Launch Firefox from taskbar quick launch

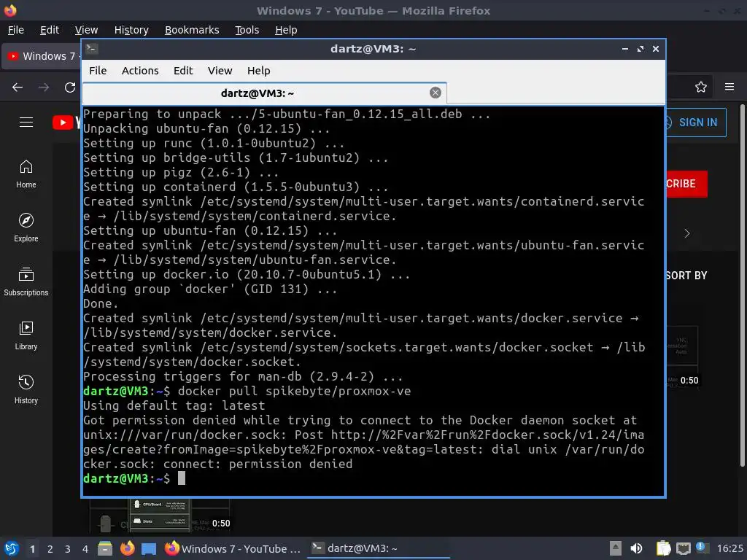127,548
